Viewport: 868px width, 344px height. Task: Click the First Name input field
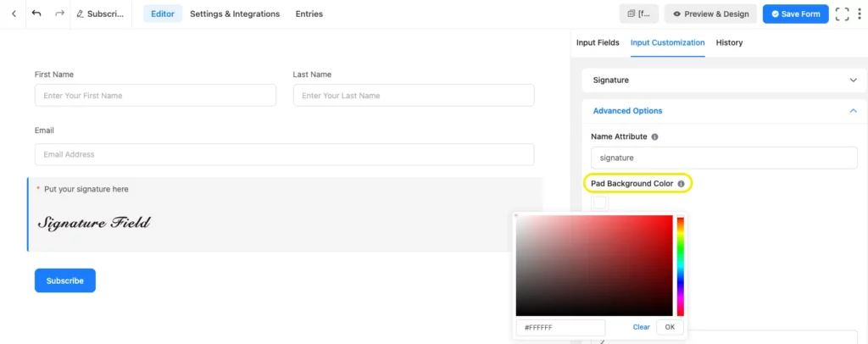[155, 95]
